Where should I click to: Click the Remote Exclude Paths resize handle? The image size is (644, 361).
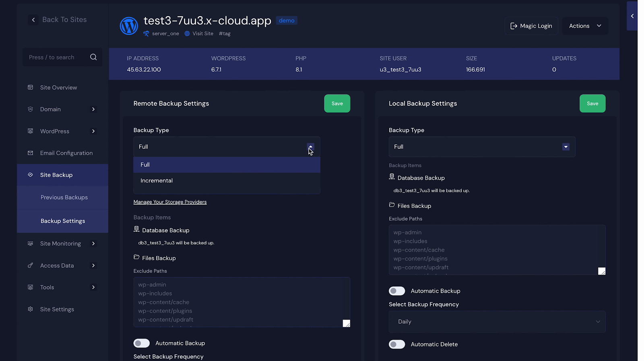point(346,323)
